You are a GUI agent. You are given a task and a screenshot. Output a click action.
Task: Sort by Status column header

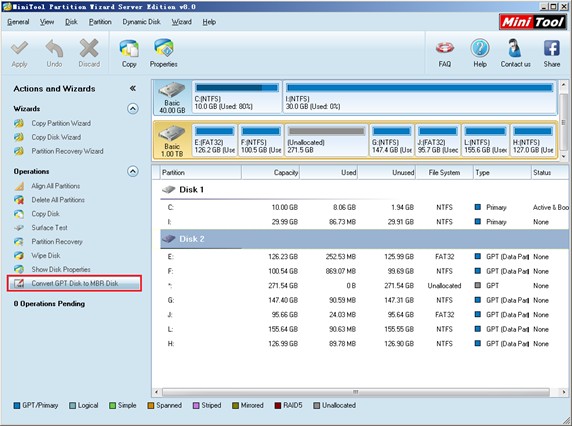coord(550,173)
